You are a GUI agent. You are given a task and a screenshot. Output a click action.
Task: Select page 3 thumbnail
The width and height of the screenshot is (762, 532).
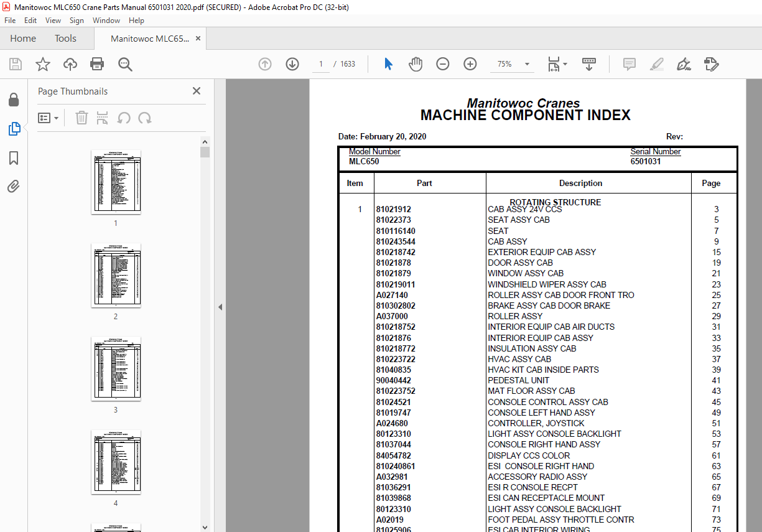pyautogui.click(x=116, y=368)
